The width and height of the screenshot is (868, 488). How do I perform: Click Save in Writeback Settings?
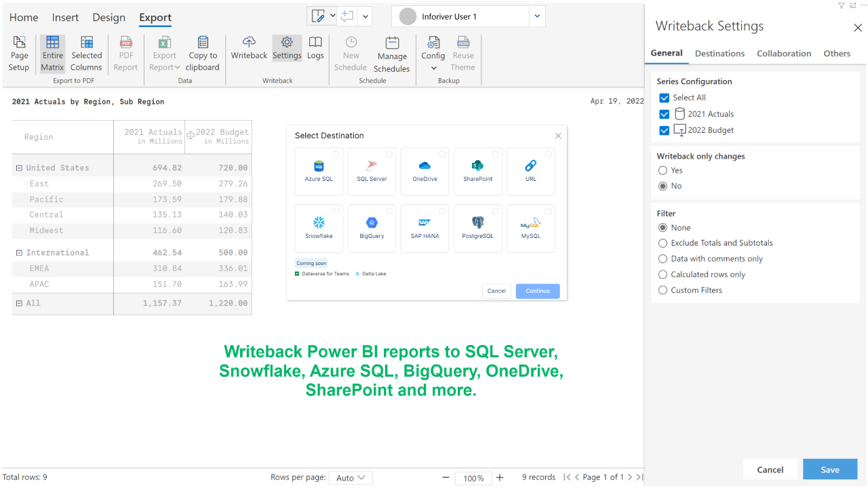coord(830,470)
